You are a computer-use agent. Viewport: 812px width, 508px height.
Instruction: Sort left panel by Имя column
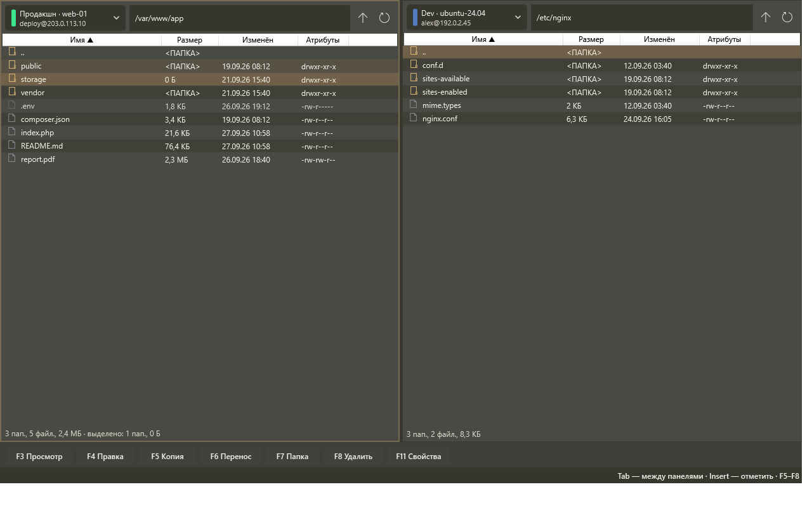(82, 40)
